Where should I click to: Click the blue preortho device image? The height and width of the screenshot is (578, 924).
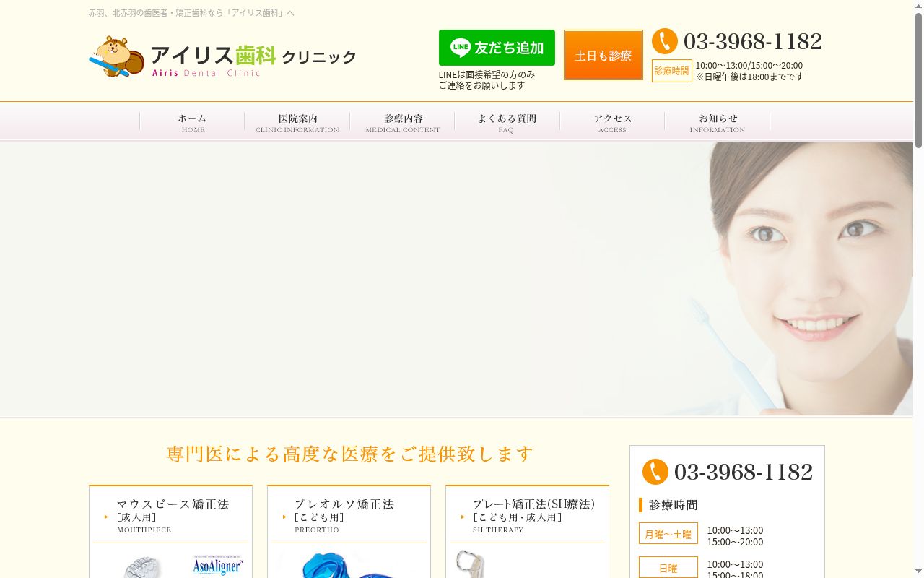(x=349, y=565)
